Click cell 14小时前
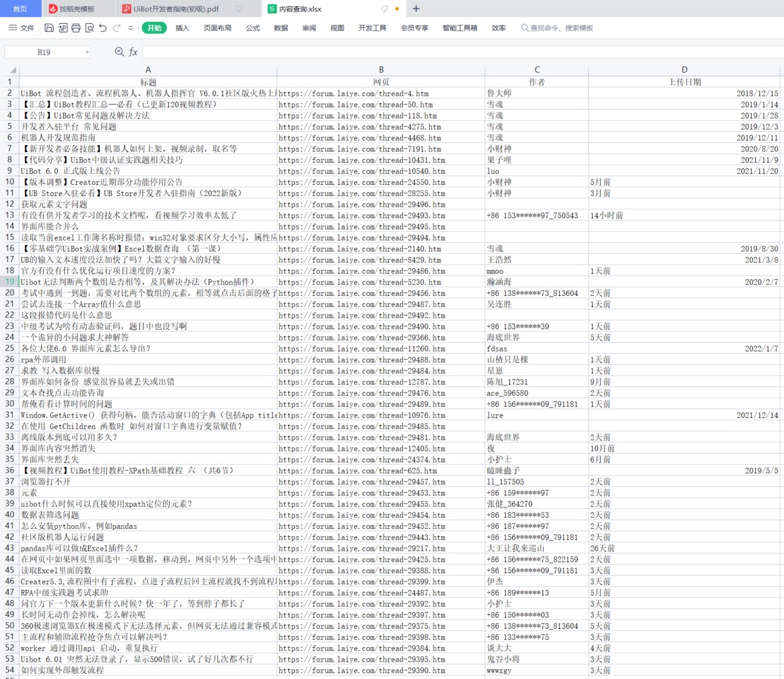Screen dimensions: 784x679 coord(685,216)
